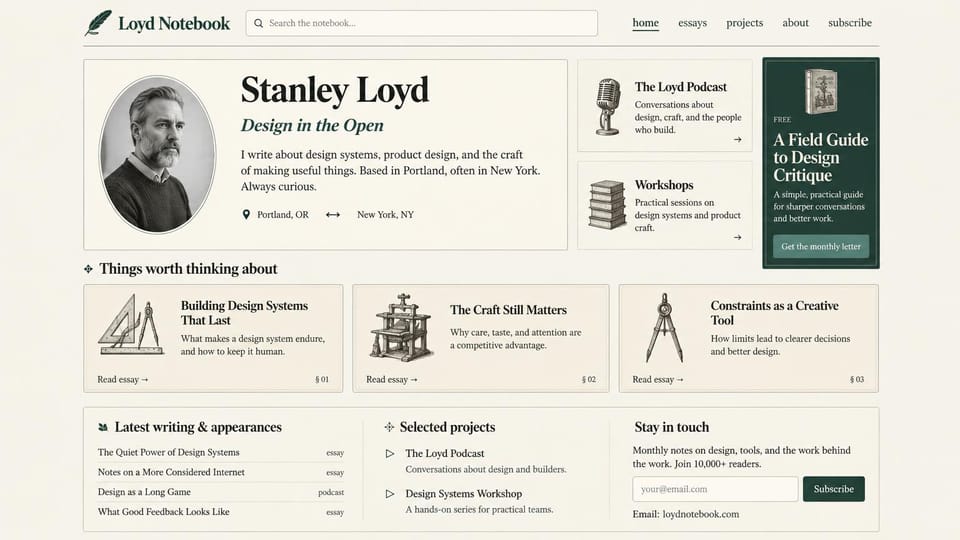Screen dimensions: 960x540
Task: Focus the Search the notebook field
Action: 422,23
